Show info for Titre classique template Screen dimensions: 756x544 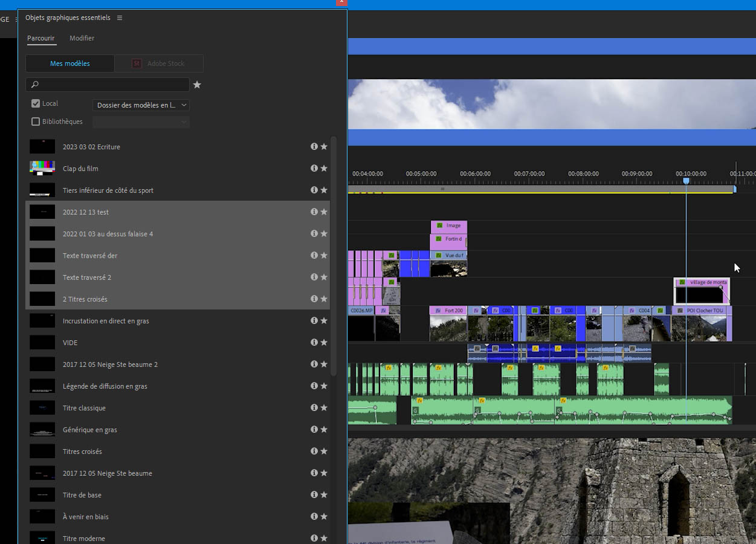click(x=314, y=407)
